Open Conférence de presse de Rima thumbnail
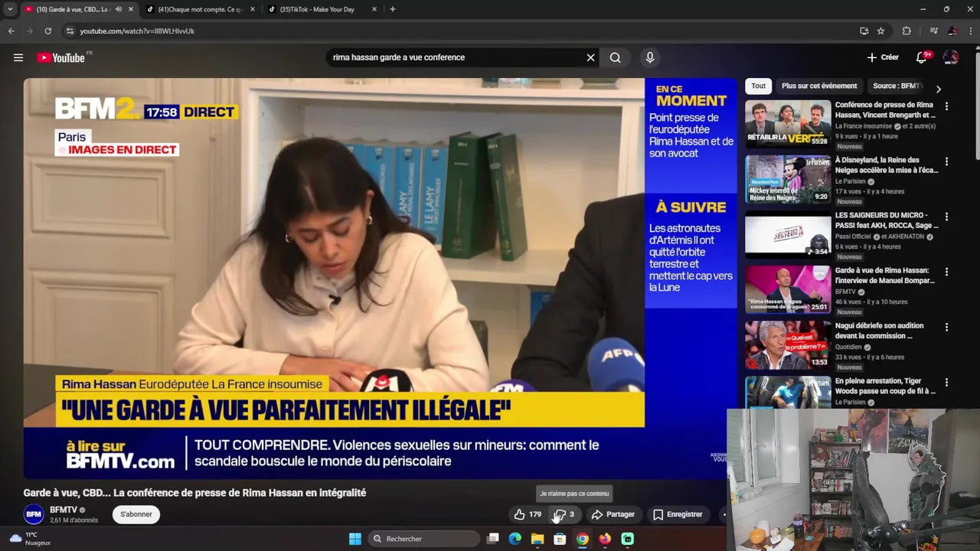This screenshot has height=551, width=980. 788,124
